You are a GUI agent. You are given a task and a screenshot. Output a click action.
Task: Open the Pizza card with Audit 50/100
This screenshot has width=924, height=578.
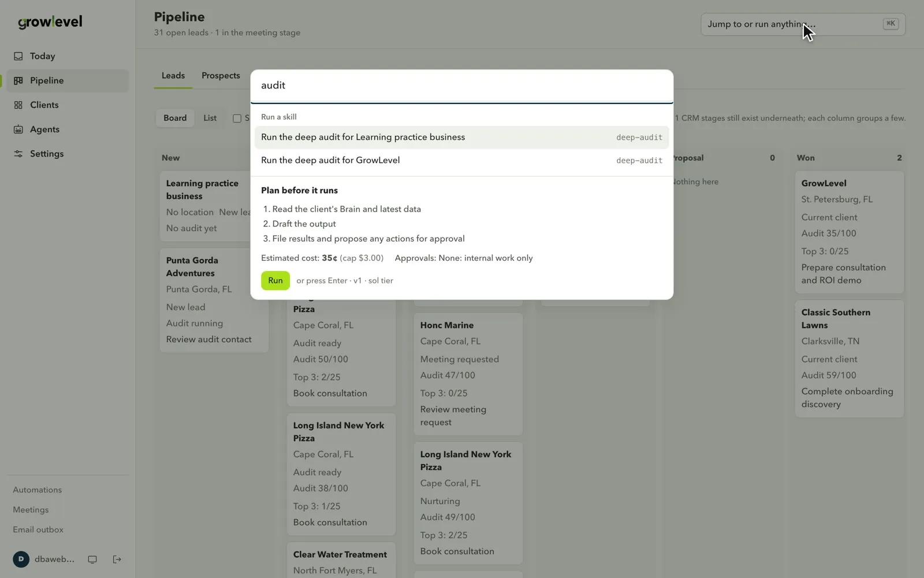(x=341, y=347)
